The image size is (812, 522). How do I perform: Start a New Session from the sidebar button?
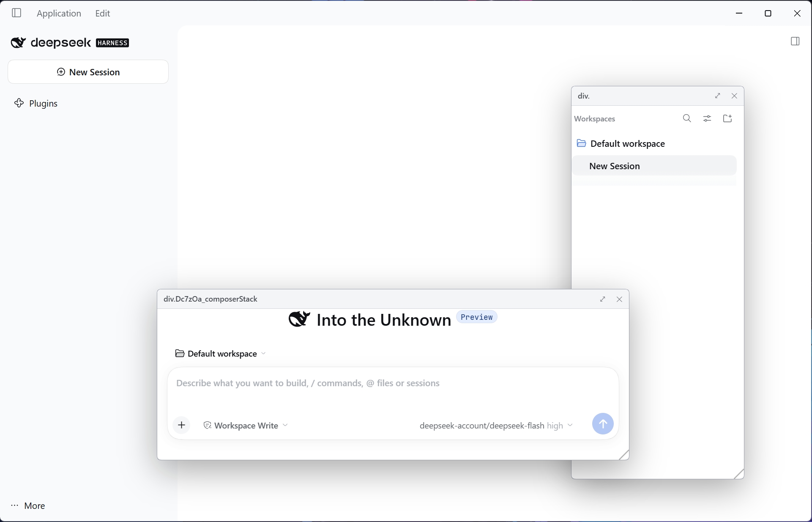pyautogui.click(x=88, y=72)
